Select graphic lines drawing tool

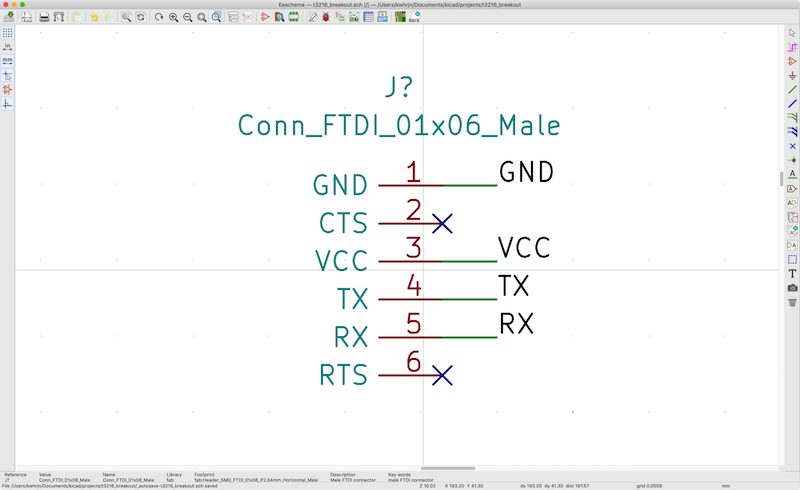792,259
